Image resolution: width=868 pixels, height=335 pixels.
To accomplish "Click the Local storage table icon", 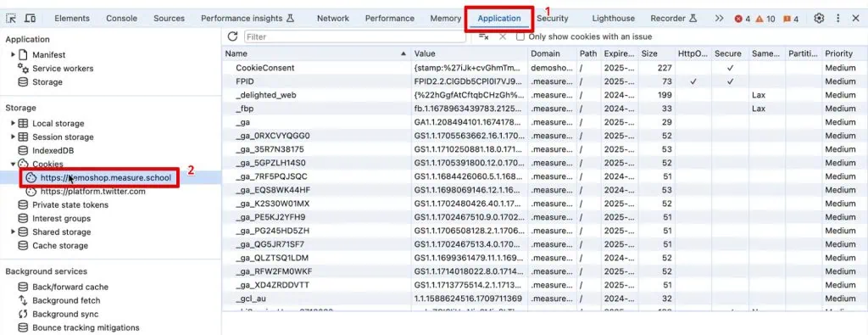I will pyautogui.click(x=23, y=123).
